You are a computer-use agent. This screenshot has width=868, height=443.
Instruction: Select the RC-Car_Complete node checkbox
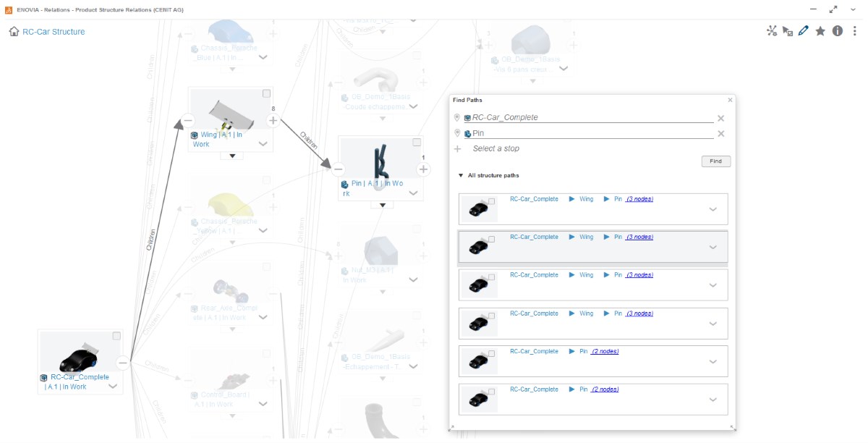[116, 336]
